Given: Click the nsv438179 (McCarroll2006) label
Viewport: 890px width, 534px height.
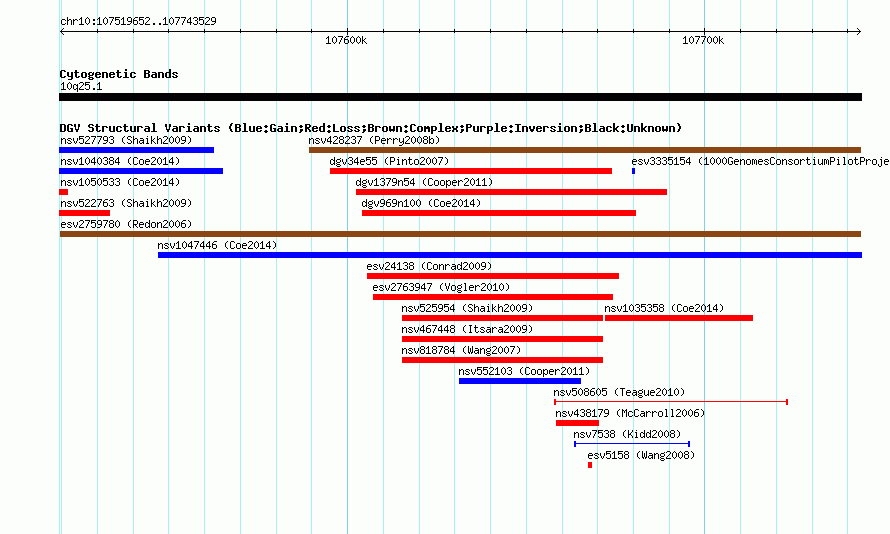Looking at the screenshot, I should tap(630, 413).
